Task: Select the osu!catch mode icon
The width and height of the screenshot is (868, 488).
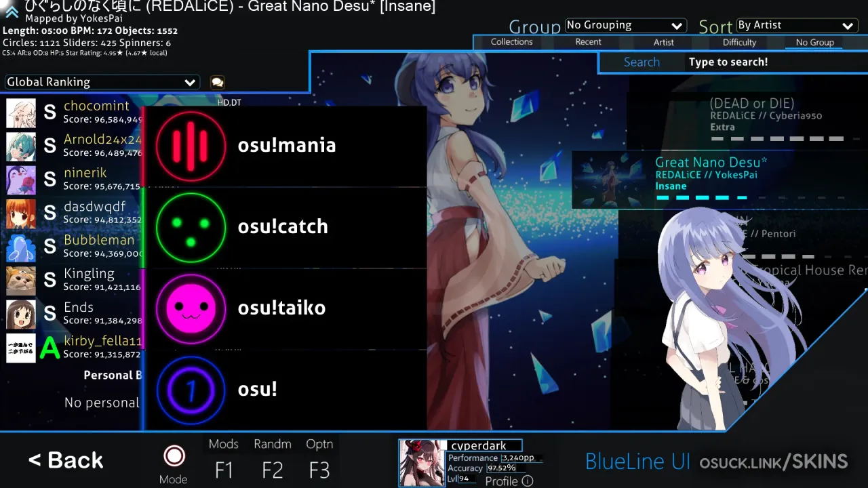Action: [191, 227]
